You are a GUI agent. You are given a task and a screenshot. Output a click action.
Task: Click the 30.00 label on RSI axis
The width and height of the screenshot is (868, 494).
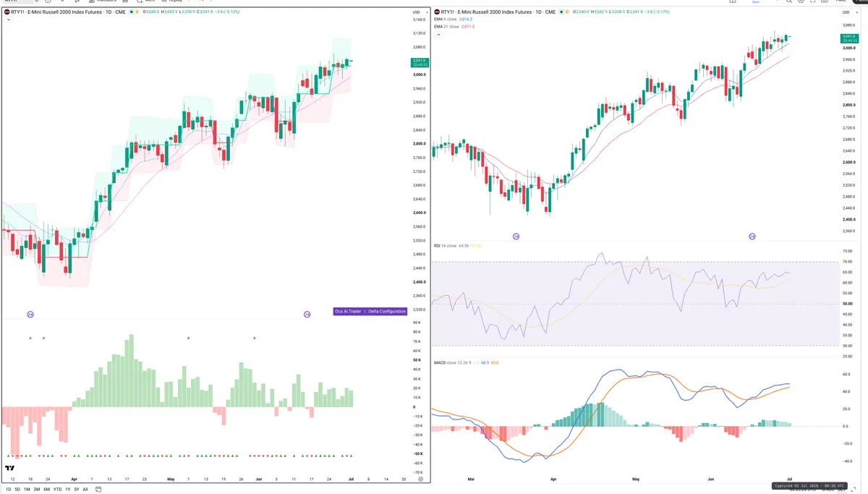point(847,346)
